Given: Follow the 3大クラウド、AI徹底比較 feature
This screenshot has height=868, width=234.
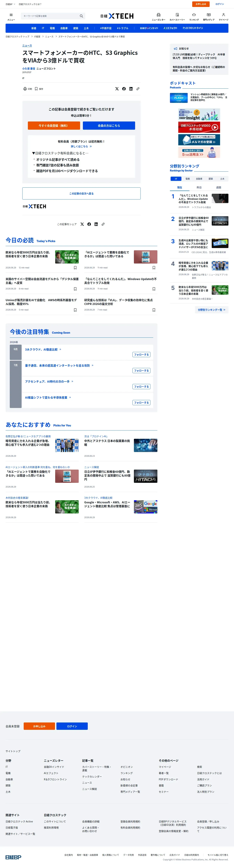Looking at the screenshot, I should pos(142,355).
